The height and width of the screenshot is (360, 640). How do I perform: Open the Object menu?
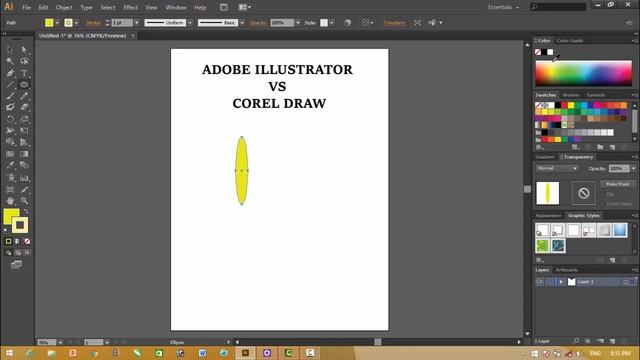point(64,7)
